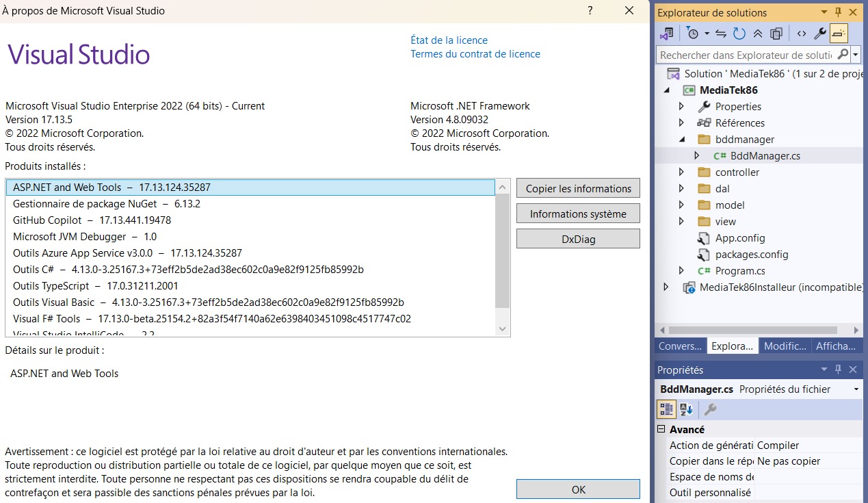Viewport: 868px width, 503px height.
Task: Open État de la licence link
Action: (449, 40)
